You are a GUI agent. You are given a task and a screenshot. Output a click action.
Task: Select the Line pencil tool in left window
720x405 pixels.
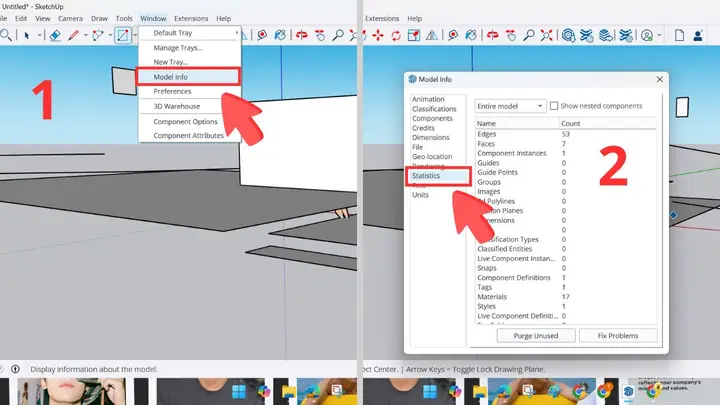point(73,35)
